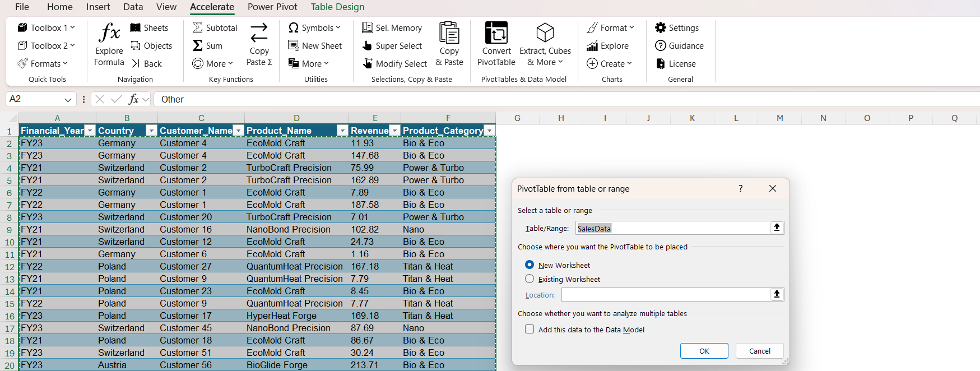The image size is (980, 371).
Task: Open Accelerate Settings
Action: [x=677, y=27]
